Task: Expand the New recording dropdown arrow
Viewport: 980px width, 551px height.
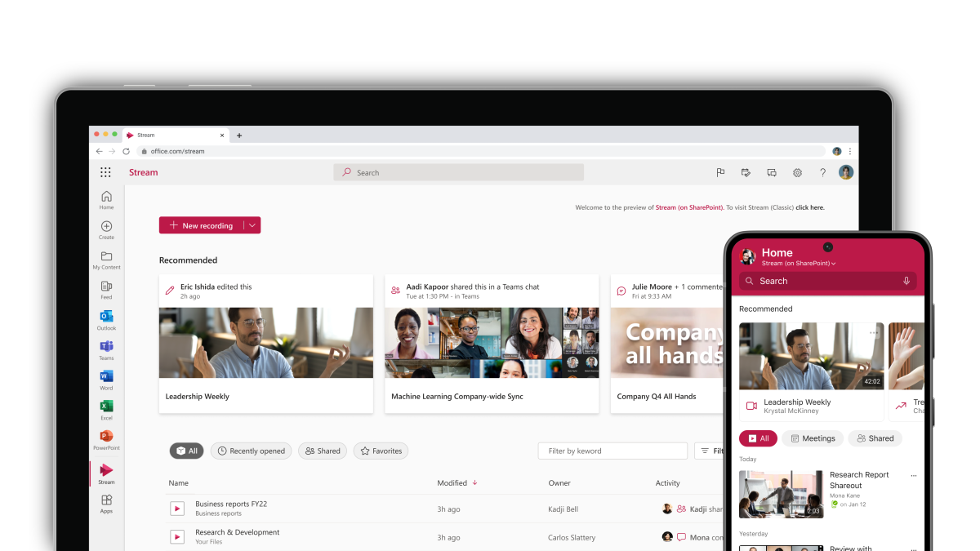Action: coord(253,225)
